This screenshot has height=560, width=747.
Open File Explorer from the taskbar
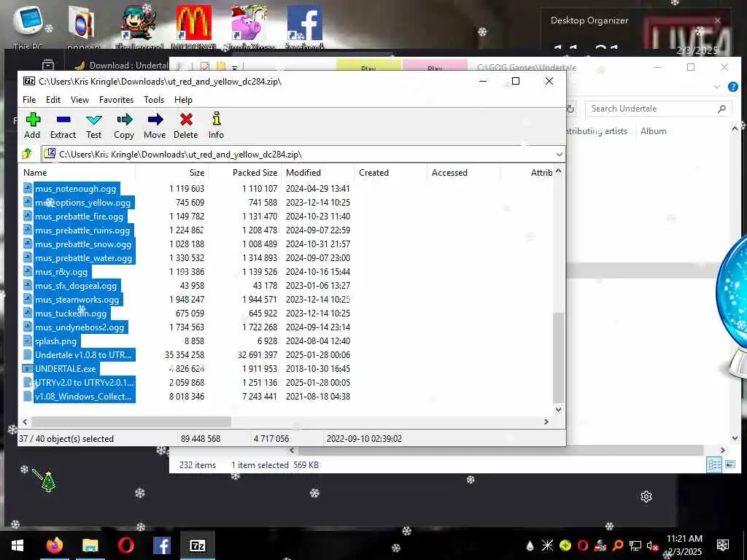(90, 545)
